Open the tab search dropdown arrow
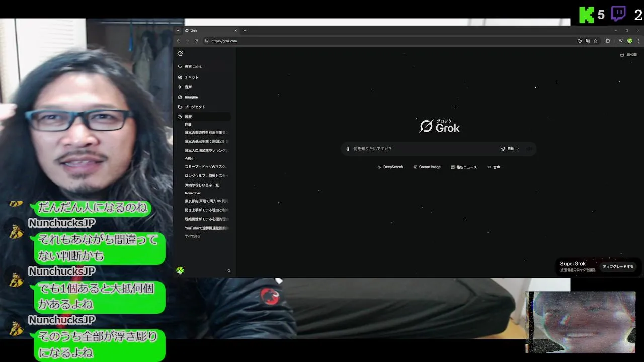This screenshot has height=362, width=644. pyautogui.click(x=178, y=31)
